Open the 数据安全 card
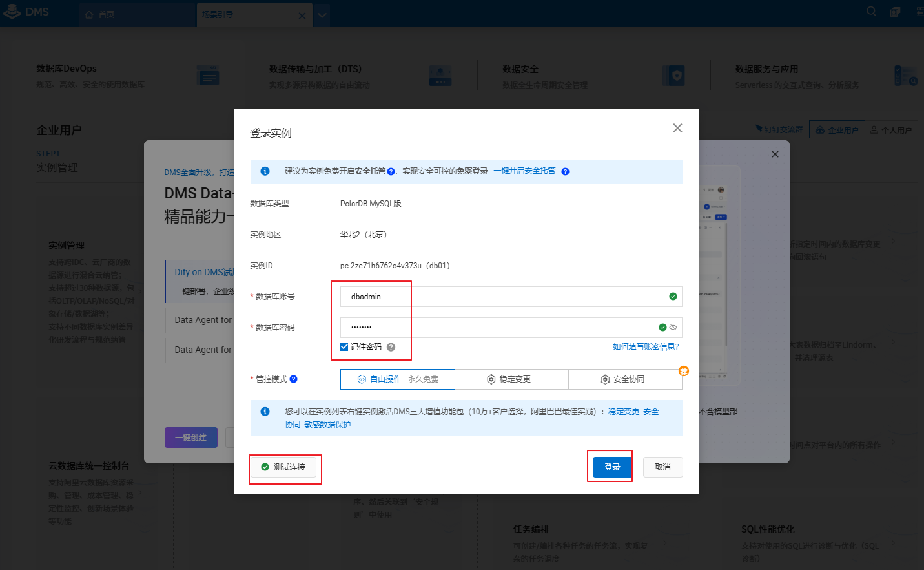This screenshot has height=570, width=924. coord(594,76)
